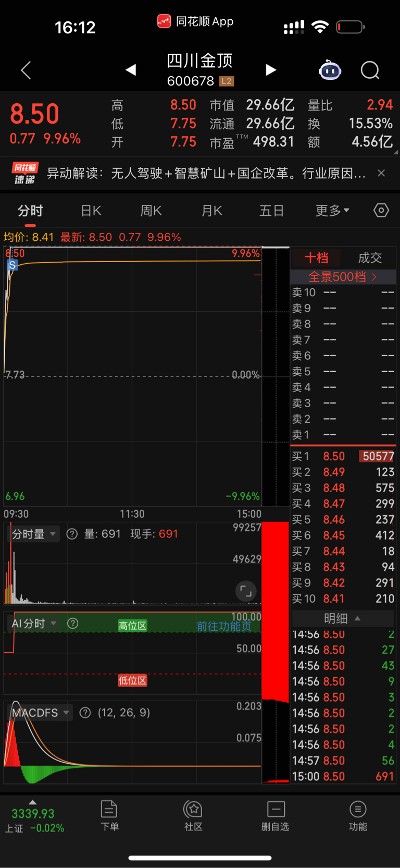The height and width of the screenshot is (868, 400).
Task: Open help for MACDFS indicator
Action: point(85,713)
